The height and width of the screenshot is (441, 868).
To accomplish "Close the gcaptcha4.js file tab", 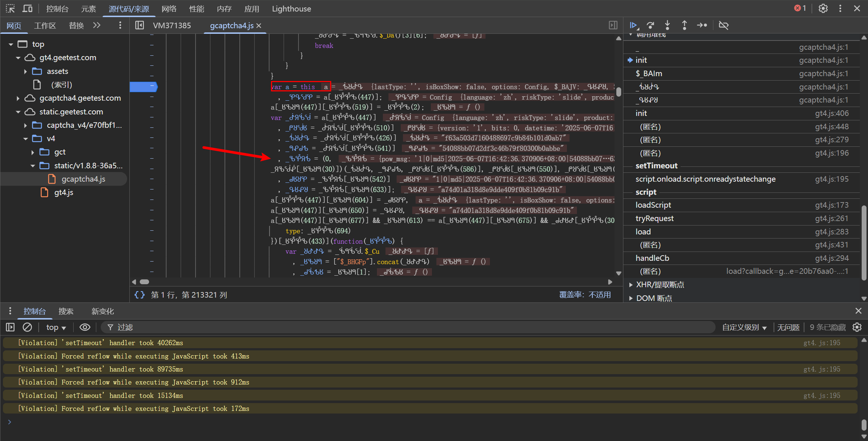I will (x=259, y=26).
